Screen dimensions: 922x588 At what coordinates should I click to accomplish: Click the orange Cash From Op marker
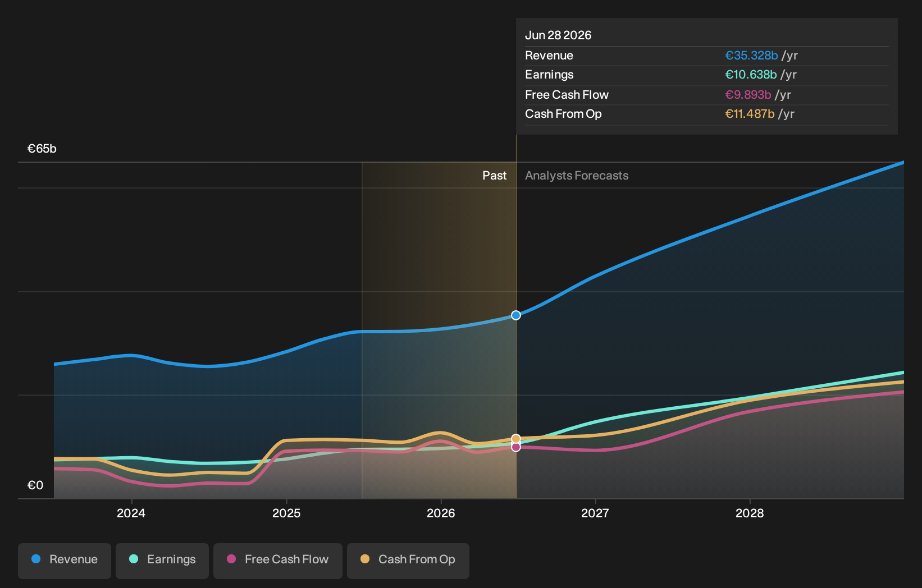pos(516,439)
